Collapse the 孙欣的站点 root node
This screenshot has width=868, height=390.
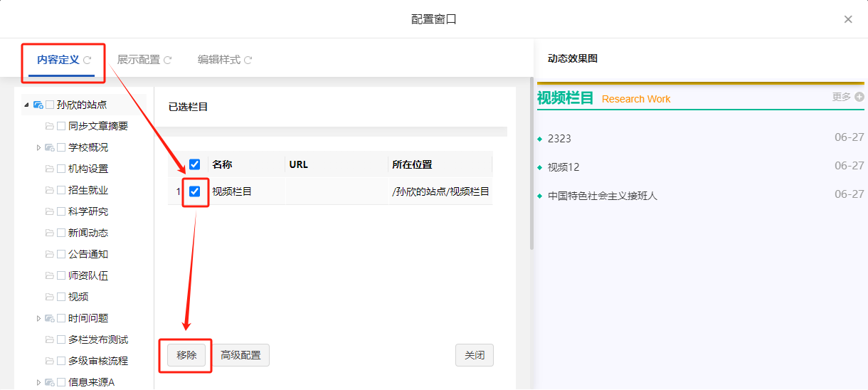[27, 105]
